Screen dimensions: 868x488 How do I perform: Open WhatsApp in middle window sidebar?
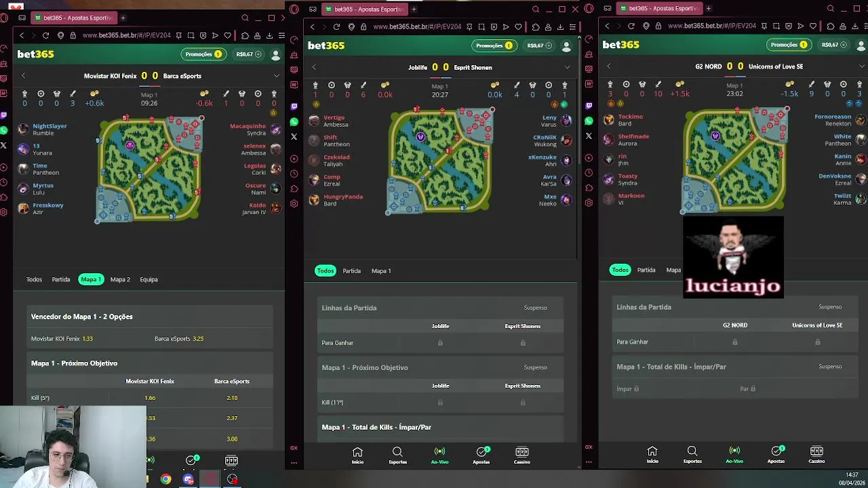pyautogui.click(x=294, y=121)
